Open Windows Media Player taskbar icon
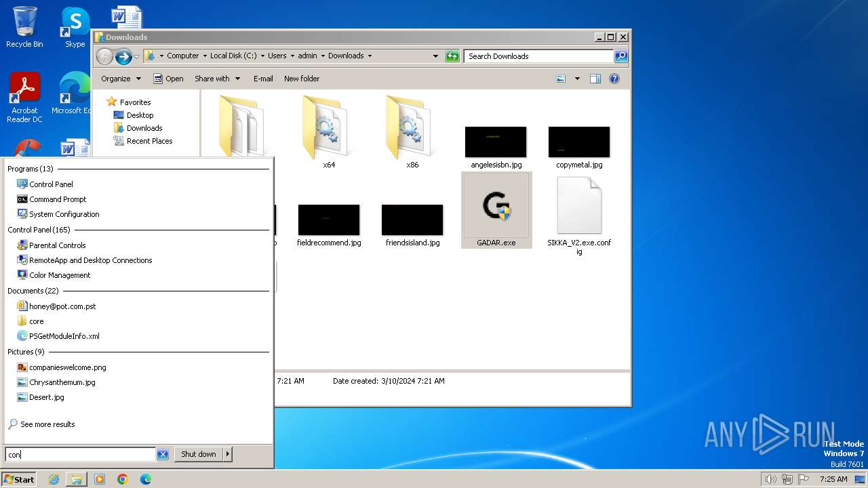Screen dimensions: 868x488 click(100, 479)
